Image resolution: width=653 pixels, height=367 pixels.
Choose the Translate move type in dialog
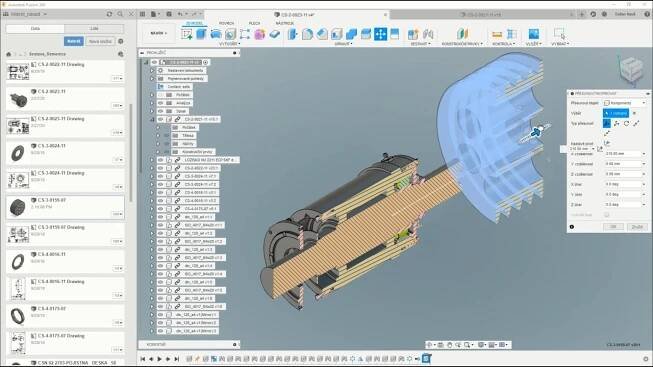617,123
